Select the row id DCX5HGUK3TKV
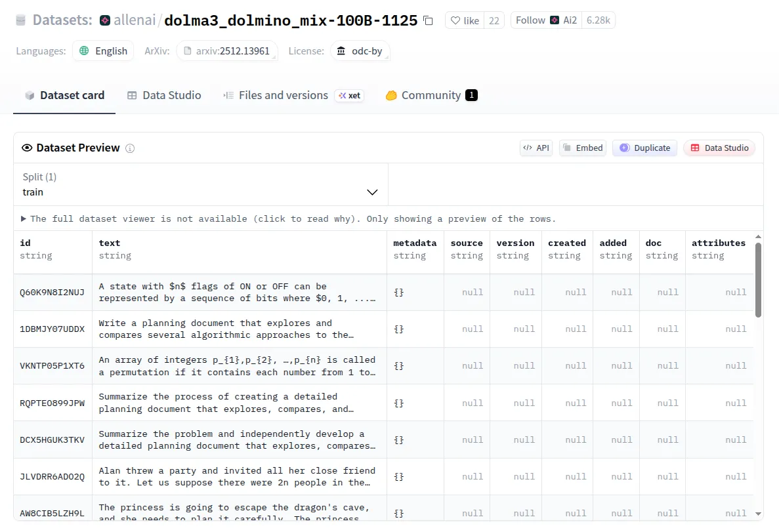The width and height of the screenshot is (779, 532). coord(52,440)
